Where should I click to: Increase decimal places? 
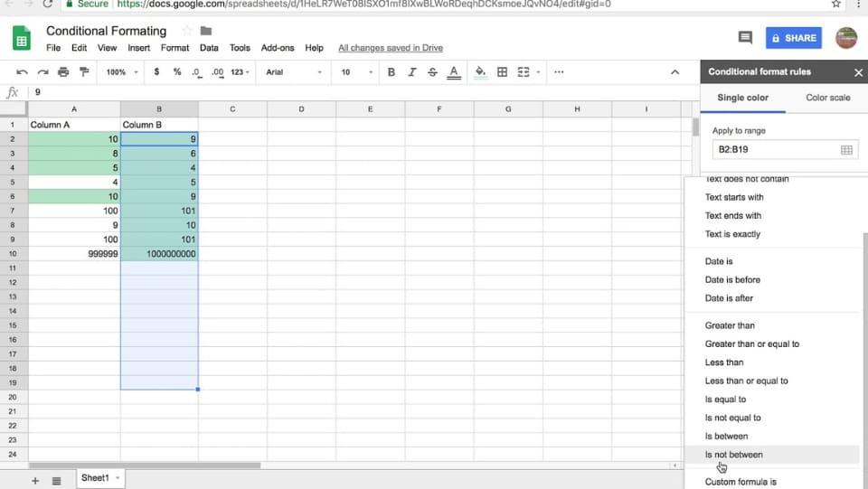click(218, 72)
